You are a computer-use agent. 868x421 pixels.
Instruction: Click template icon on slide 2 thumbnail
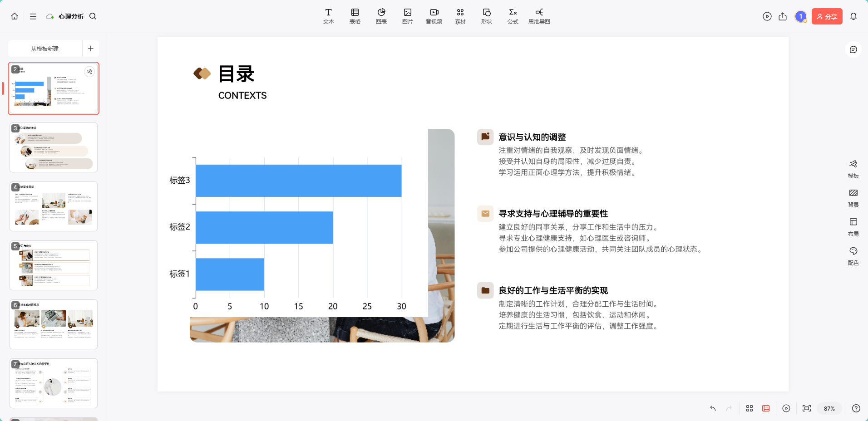coord(89,72)
